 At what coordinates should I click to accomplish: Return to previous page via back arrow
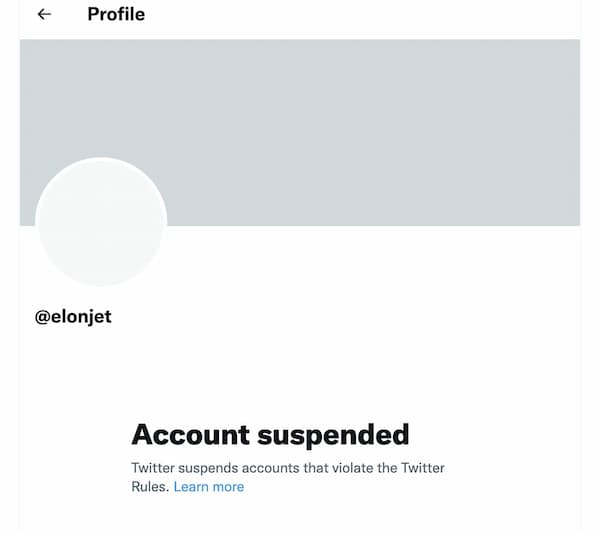pyautogui.click(x=44, y=15)
